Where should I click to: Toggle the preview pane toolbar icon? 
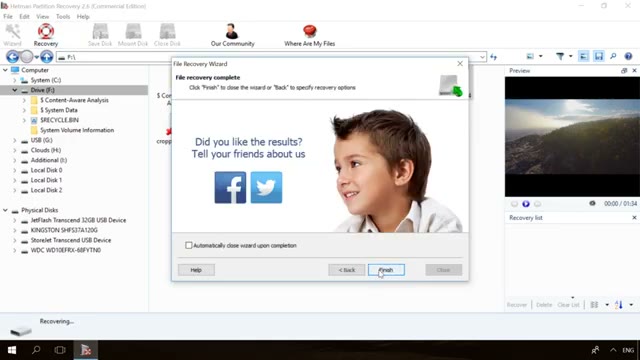pos(584,56)
